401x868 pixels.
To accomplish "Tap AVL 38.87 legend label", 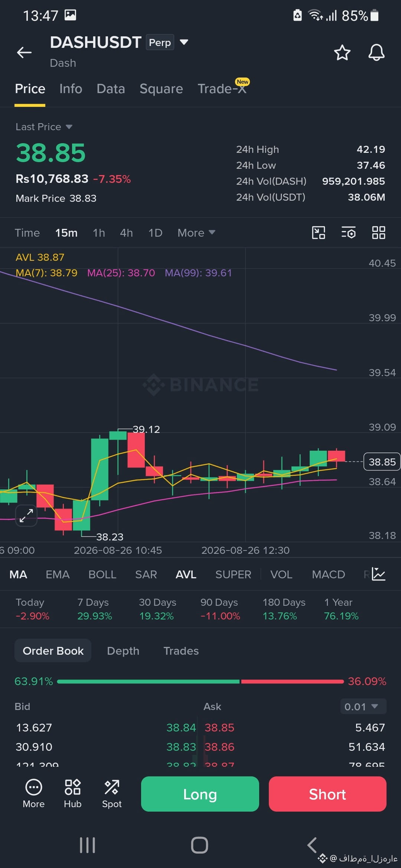I will [x=40, y=257].
